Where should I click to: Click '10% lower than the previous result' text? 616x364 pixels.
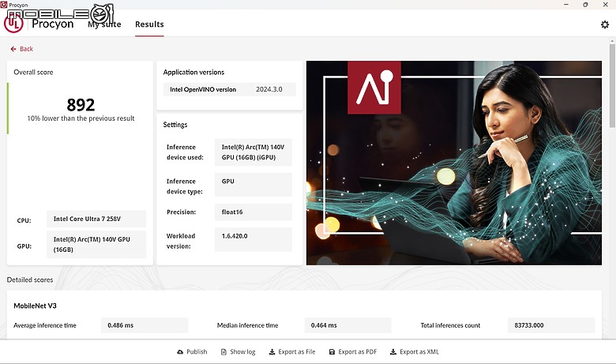pyautogui.click(x=81, y=118)
